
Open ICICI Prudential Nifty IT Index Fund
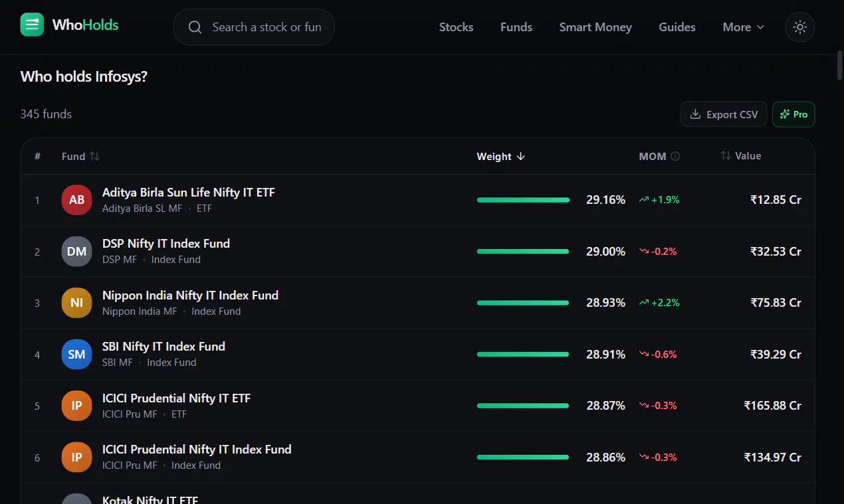197,450
